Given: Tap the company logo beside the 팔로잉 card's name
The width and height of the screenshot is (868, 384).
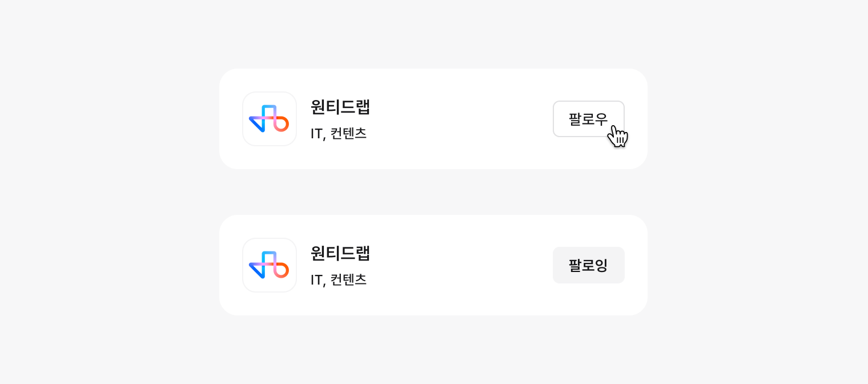Looking at the screenshot, I should [x=270, y=265].
